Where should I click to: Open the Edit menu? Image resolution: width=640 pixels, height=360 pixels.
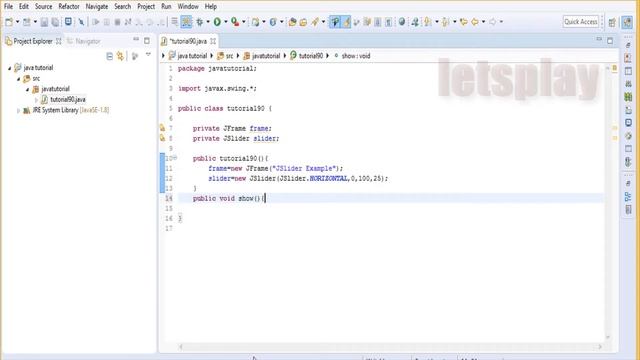(x=24, y=7)
